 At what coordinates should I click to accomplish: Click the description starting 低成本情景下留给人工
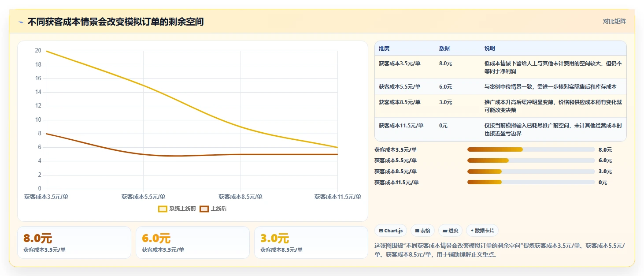pyautogui.click(x=553, y=67)
